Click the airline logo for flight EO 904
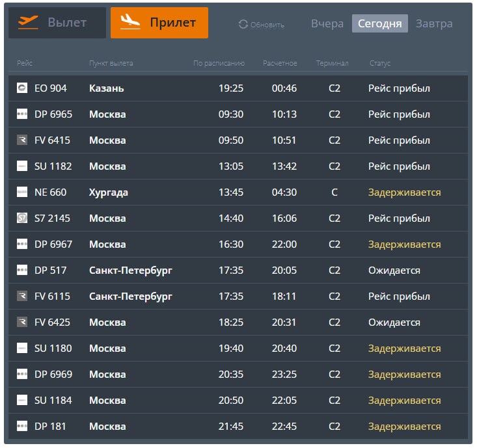This screenshot has height=448, width=477. click(x=22, y=88)
